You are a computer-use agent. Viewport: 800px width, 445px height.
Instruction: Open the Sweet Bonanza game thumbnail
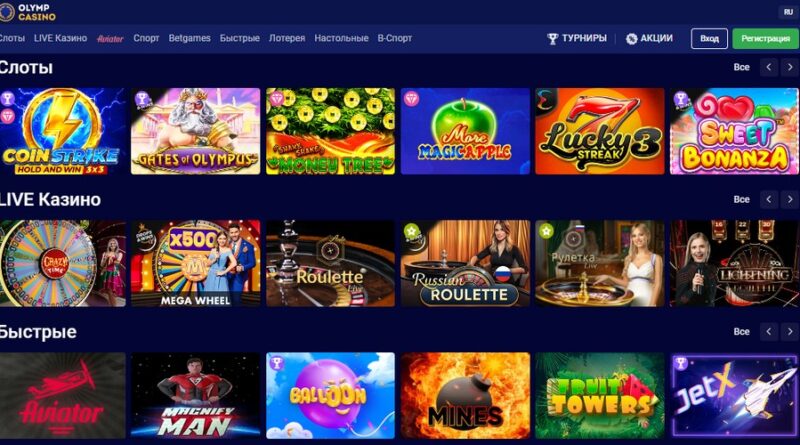734,131
